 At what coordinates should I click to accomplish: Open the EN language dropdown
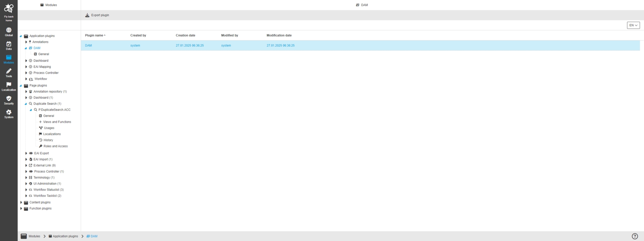pos(633,25)
